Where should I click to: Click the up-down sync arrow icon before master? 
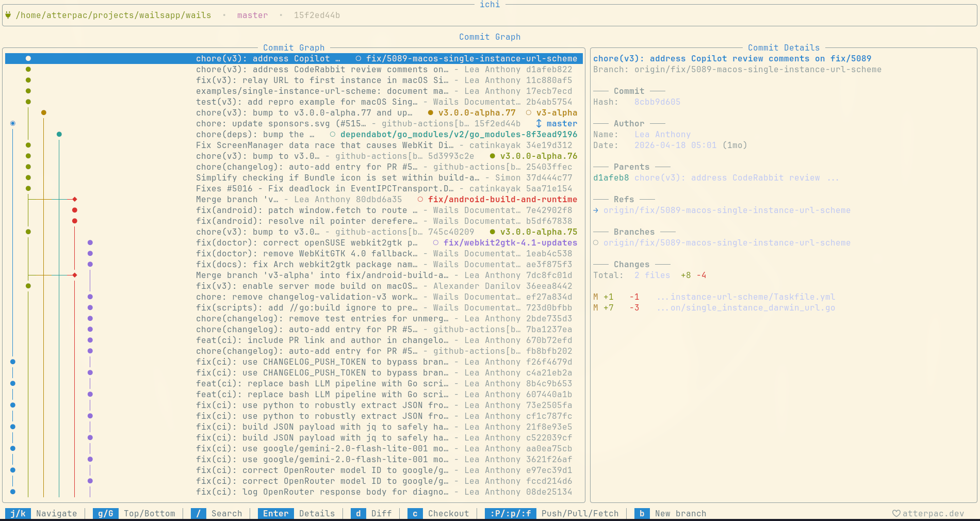click(539, 123)
